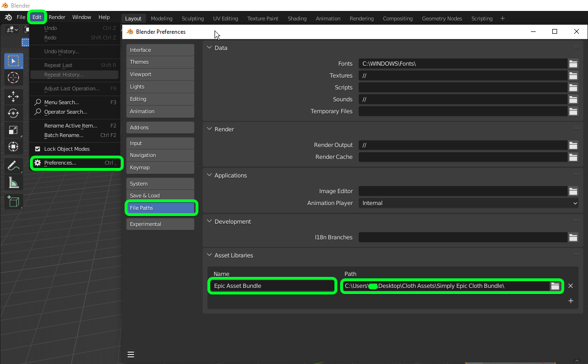Browse folder for Fonts path

[573, 63]
